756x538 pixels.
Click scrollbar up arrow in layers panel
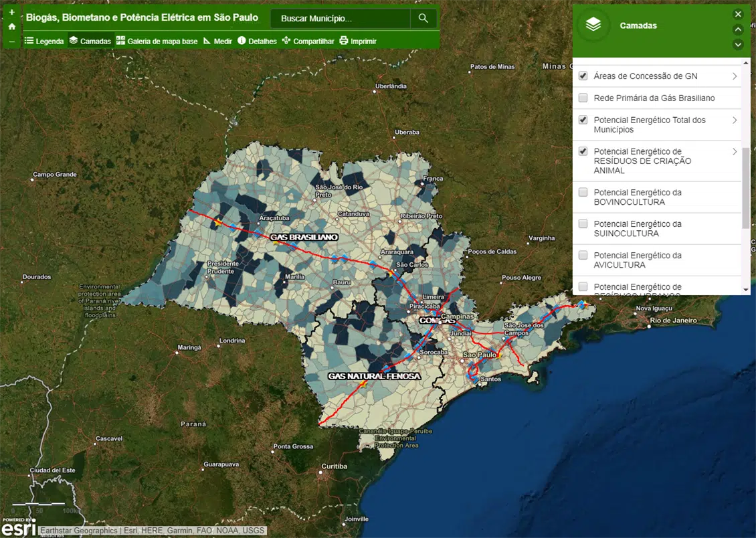point(746,63)
